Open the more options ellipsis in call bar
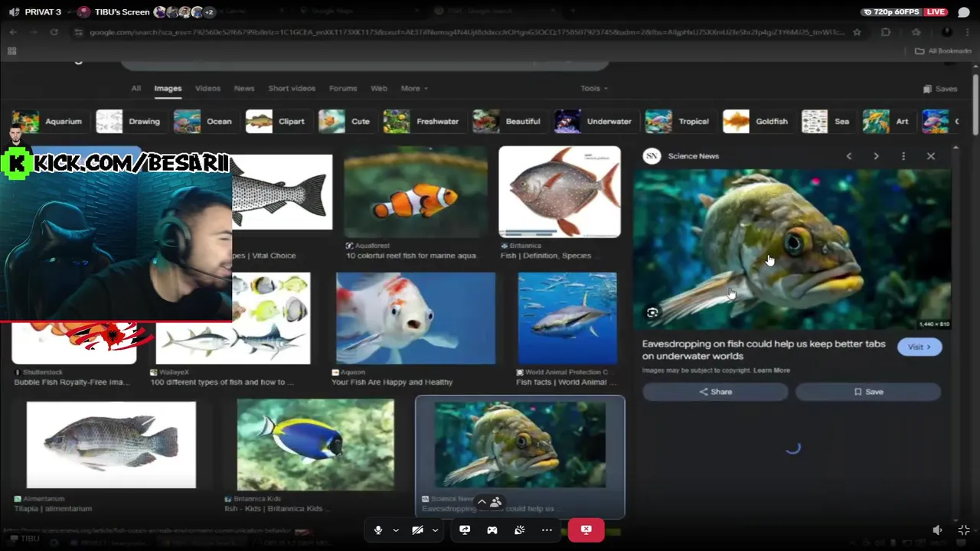This screenshot has height=551, width=980. click(x=547, y=530)
